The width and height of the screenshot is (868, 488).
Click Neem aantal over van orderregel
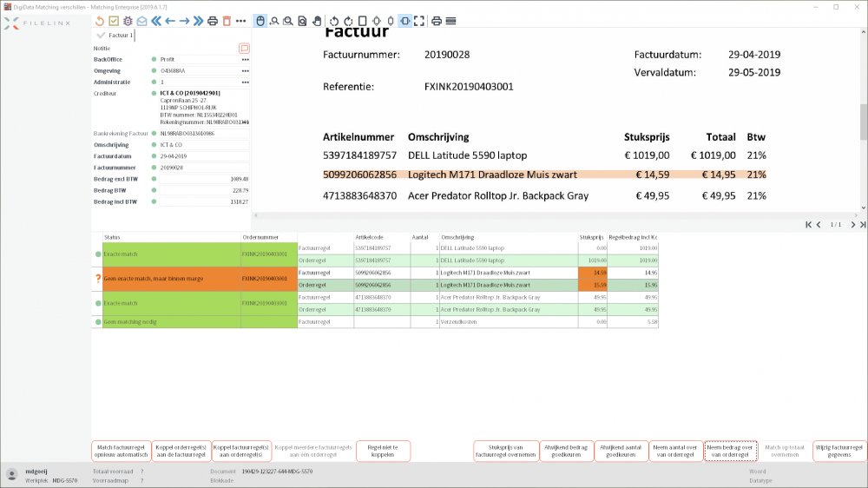675,451
